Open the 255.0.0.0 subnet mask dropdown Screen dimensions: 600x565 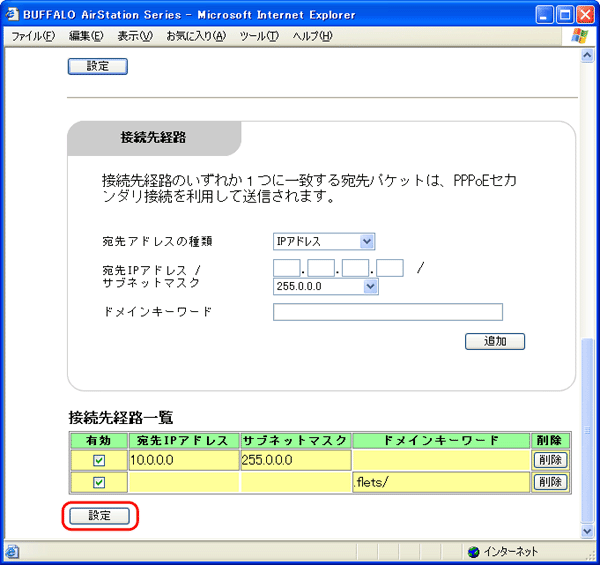326,287
